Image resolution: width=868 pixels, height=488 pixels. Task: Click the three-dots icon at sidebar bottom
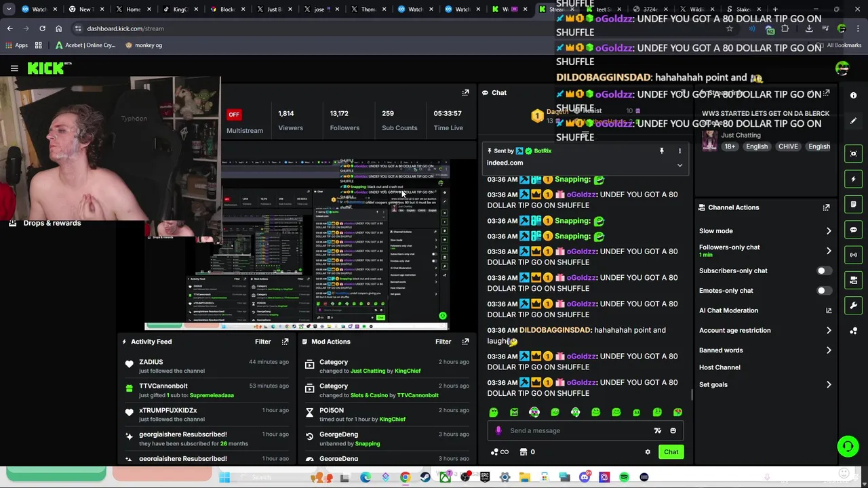click(x=854, y=331)
